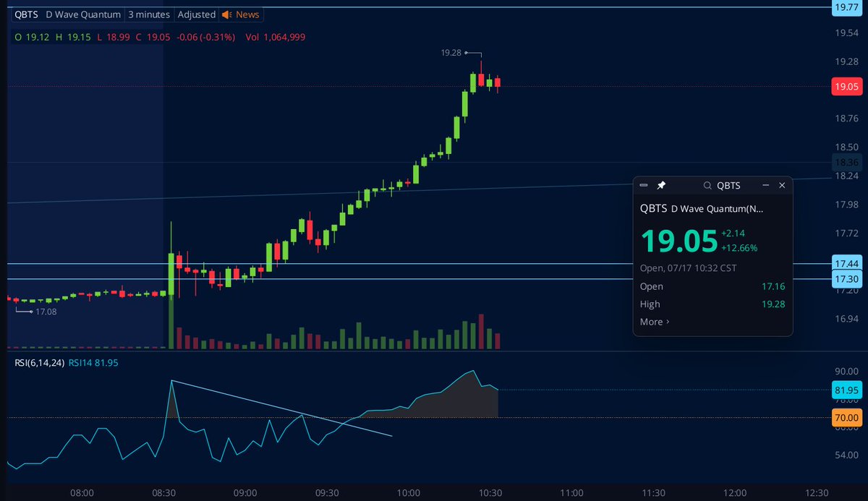
Task: Click the 19.28 price axis label
Action: click(846, 61)
